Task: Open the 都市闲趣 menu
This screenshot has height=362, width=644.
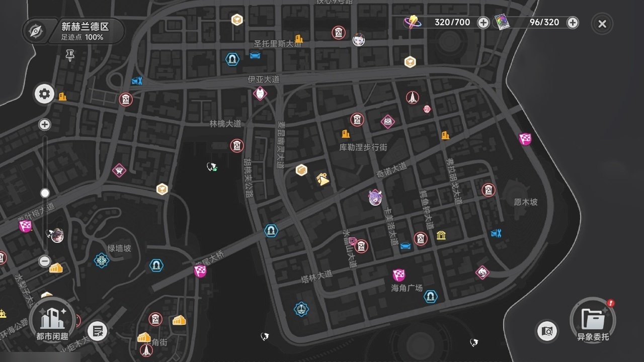Action: (52, 321)
